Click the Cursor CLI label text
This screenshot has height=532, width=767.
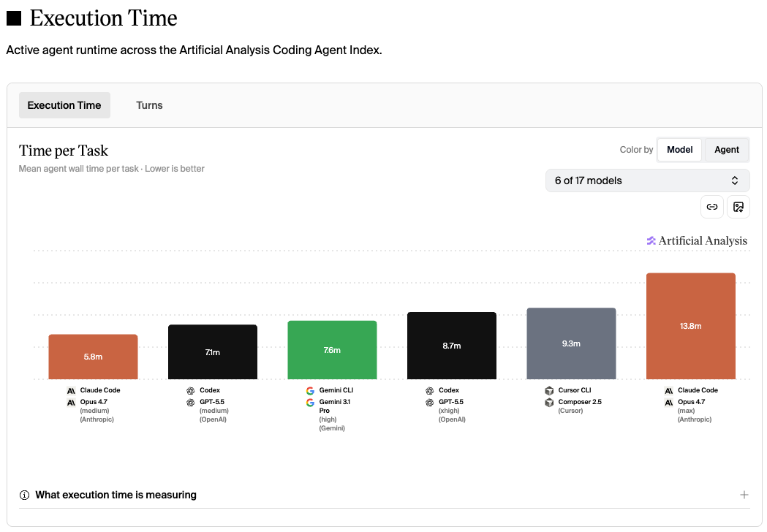(575, 390)
